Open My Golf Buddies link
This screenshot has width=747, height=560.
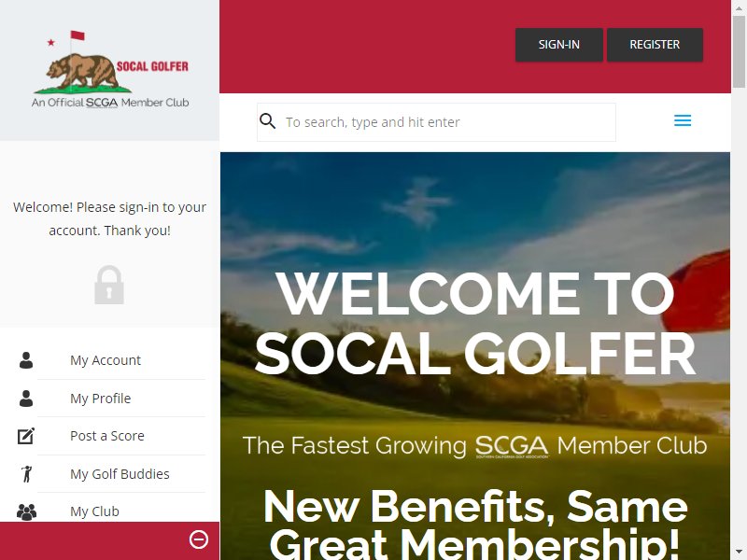120,474
